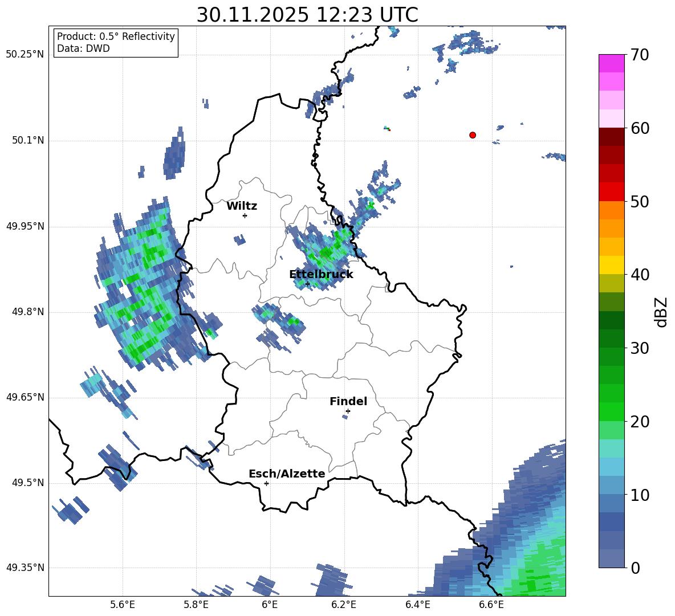Click the colorbar tick label 20
The width and height of the screenshot is (675, 616).
pos(640,422)
